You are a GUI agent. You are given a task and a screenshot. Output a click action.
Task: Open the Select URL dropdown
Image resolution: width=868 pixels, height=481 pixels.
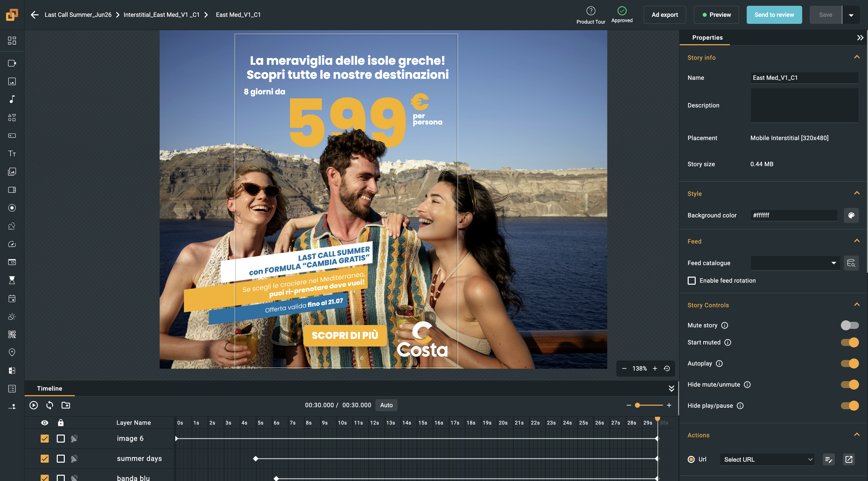[767, 459]
